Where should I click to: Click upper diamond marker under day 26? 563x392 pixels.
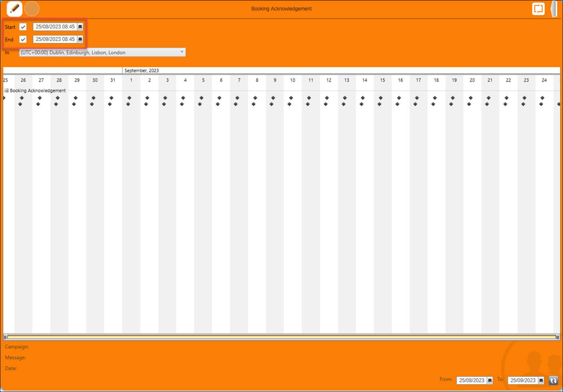coord(22,98)
